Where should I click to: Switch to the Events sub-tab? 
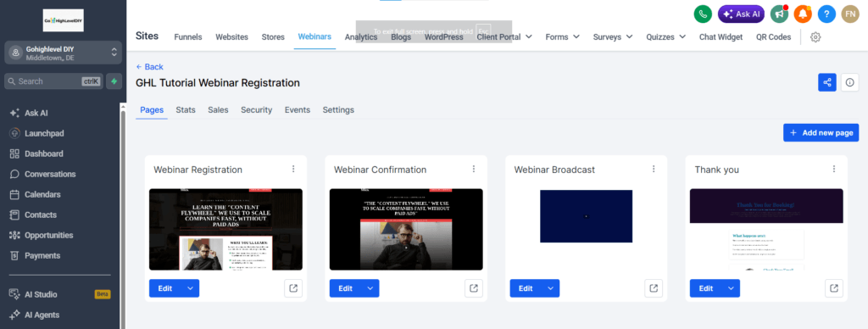coord(298,109)
